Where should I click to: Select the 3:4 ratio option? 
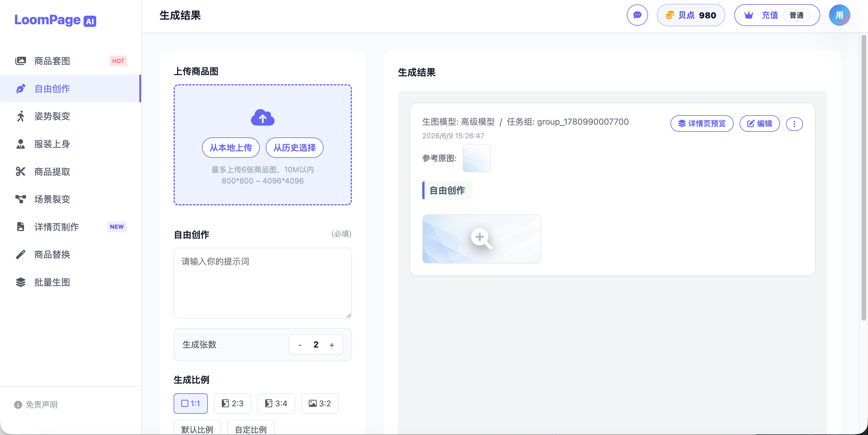[x=276, y=403]
